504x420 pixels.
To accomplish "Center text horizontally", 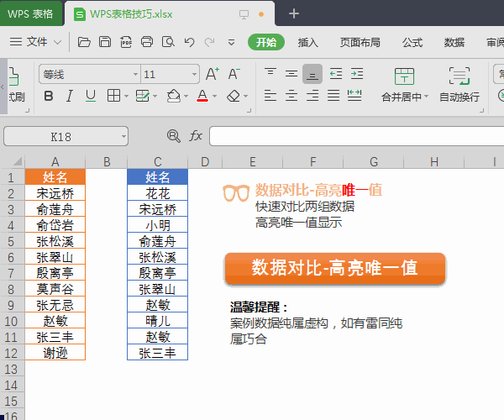I will click(291, 96).
